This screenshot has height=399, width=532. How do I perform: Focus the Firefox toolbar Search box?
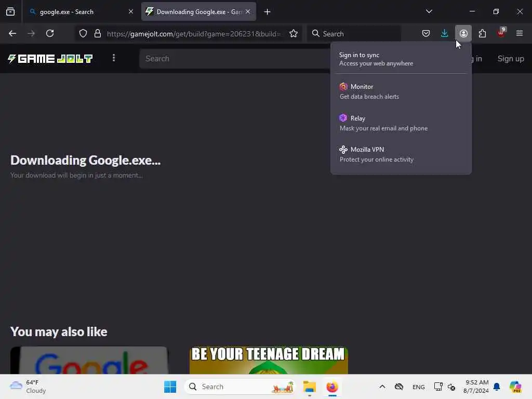pos(354,34)
